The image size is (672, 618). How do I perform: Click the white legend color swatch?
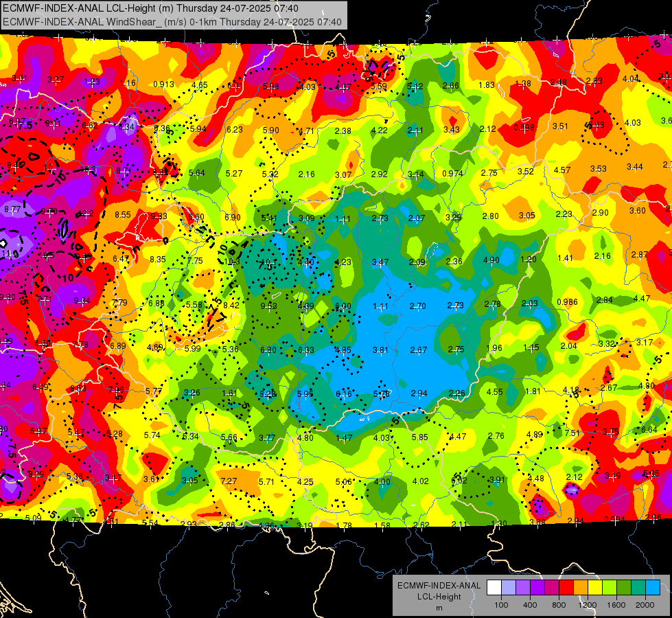click(x=494, y=588)
